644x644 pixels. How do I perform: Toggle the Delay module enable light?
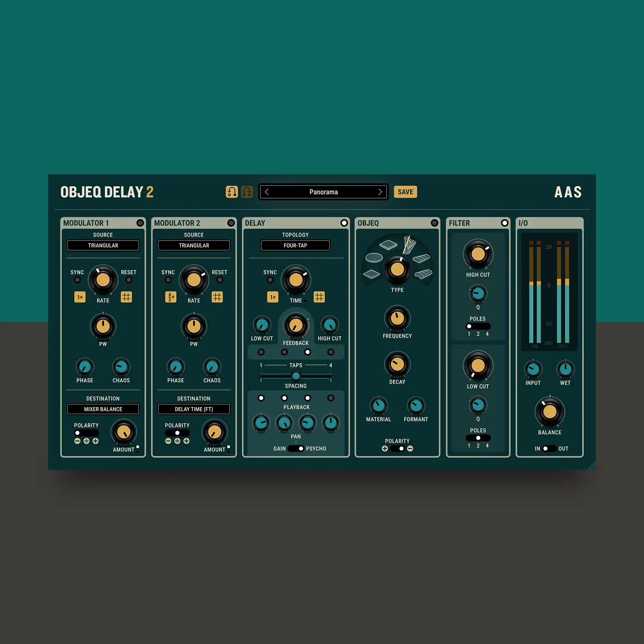(344, 223)
